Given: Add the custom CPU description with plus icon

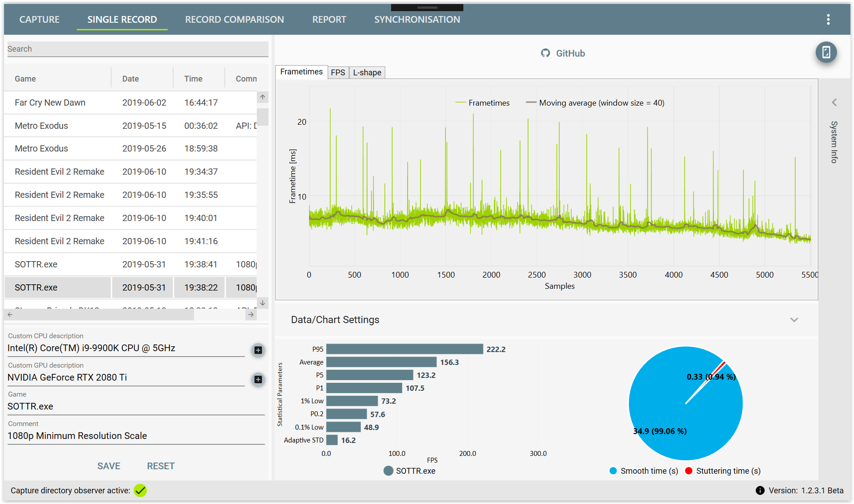Looking at the screenshot, I should (258, 350).
